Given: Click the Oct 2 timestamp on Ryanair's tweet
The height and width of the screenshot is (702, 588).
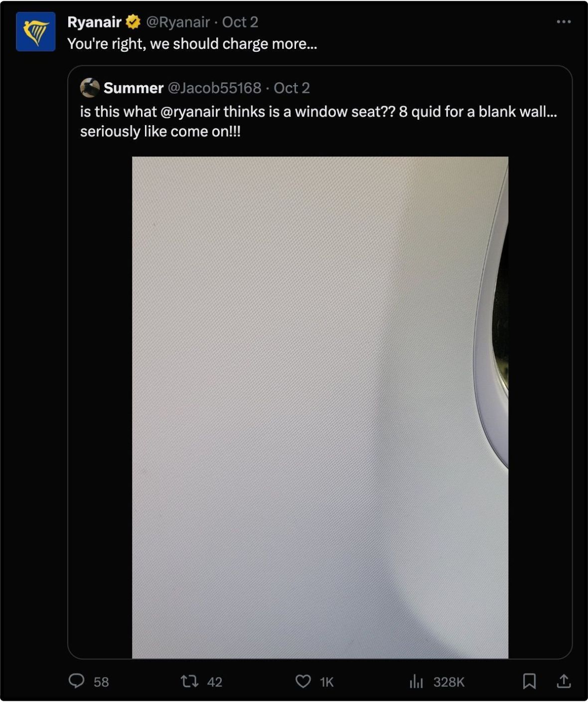Looking at the screenshot, I should pos(240,22).
